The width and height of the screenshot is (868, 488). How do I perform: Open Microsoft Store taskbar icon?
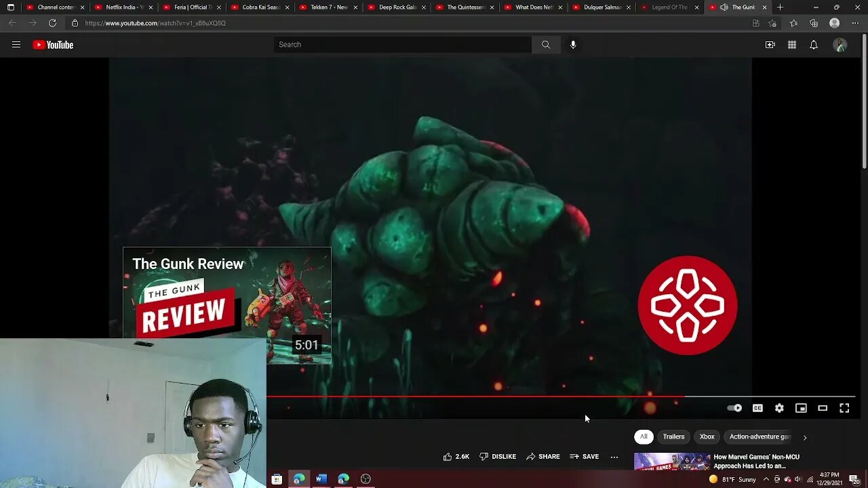(x=277, y=479)
